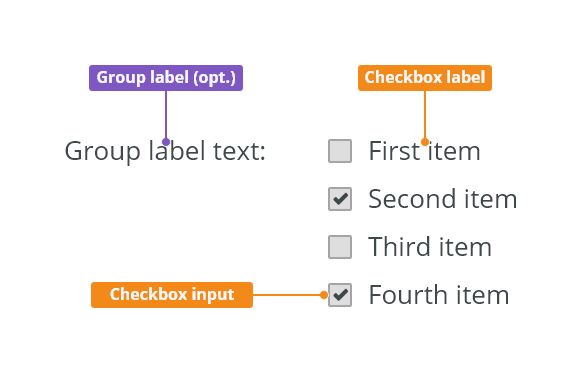This screenshot has height=380, width=584.
Task: Check the First item checkbox
Action: (x=340, y=151)
